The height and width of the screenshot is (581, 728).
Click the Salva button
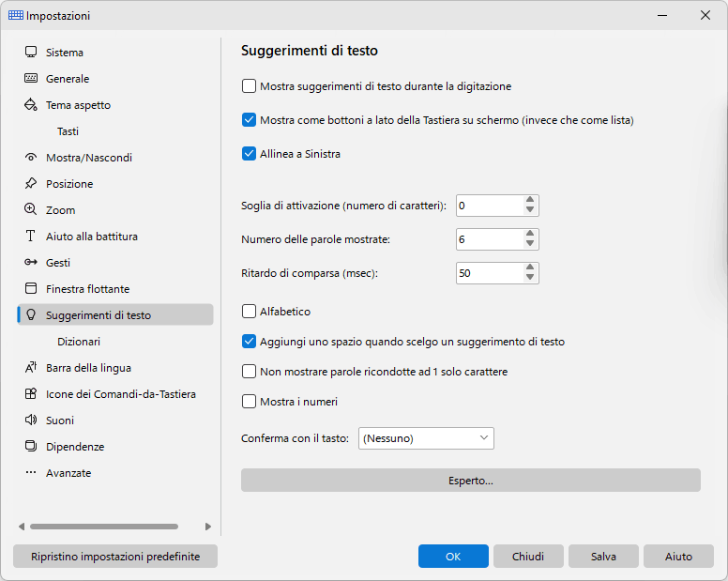pos(603,556)
